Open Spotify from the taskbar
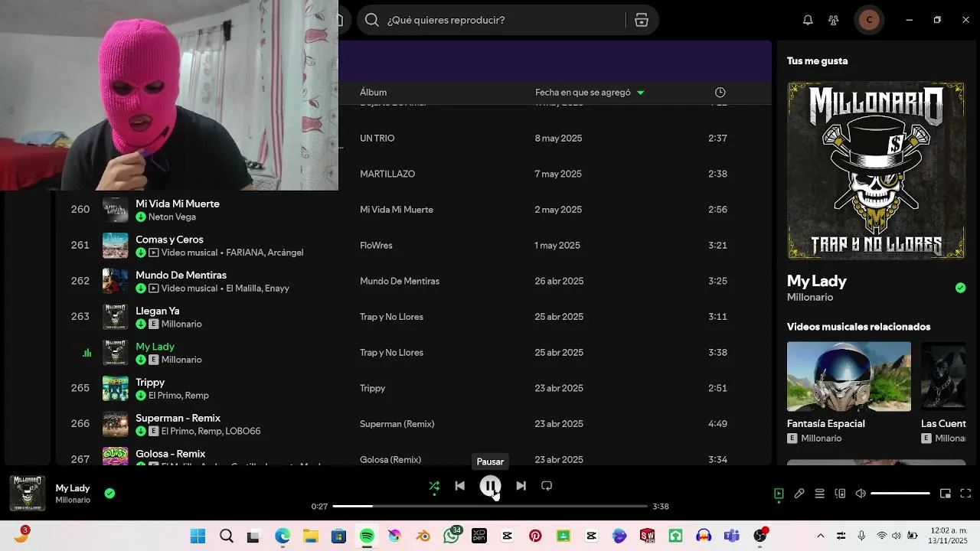Image resolution: width=980 pixels, height=551 pixels. [367, 536]
